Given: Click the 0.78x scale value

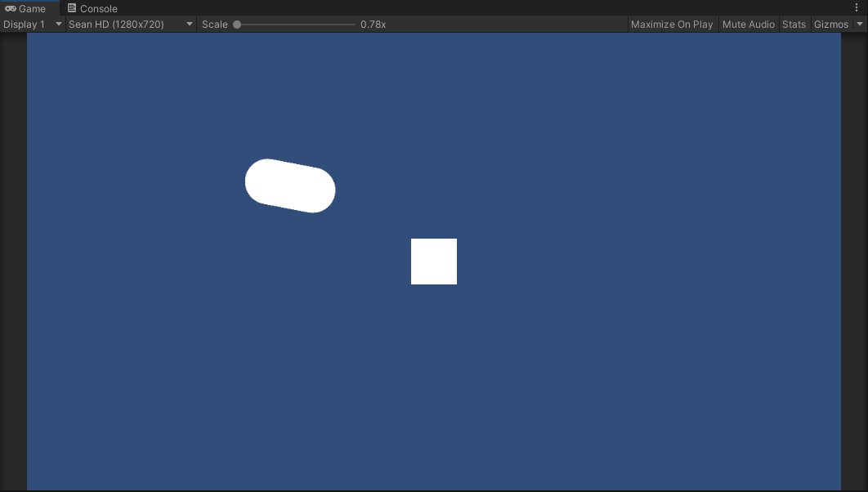Looking at the screenshot, I should 373,25.
